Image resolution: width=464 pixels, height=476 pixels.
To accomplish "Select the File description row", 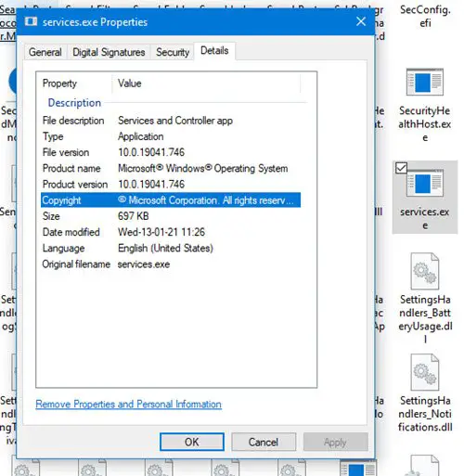I will pyautogui.click(x=171, y=121).
